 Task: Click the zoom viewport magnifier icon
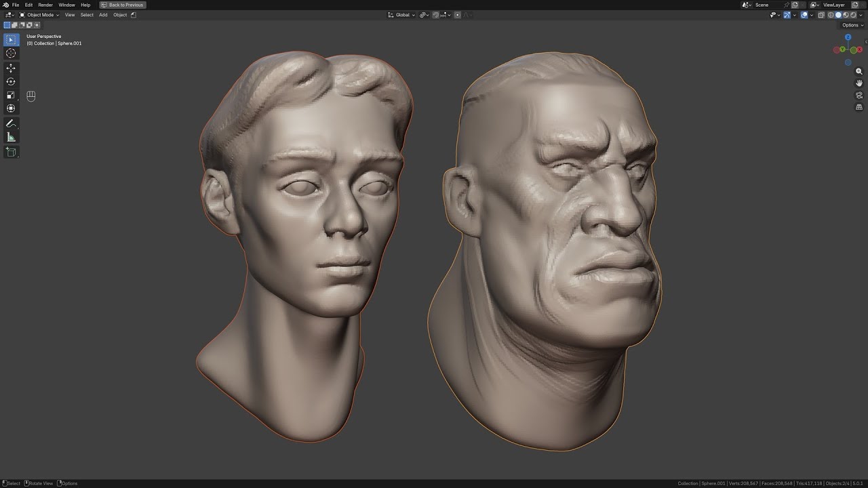pyautogui.click(x=859, y=71)
